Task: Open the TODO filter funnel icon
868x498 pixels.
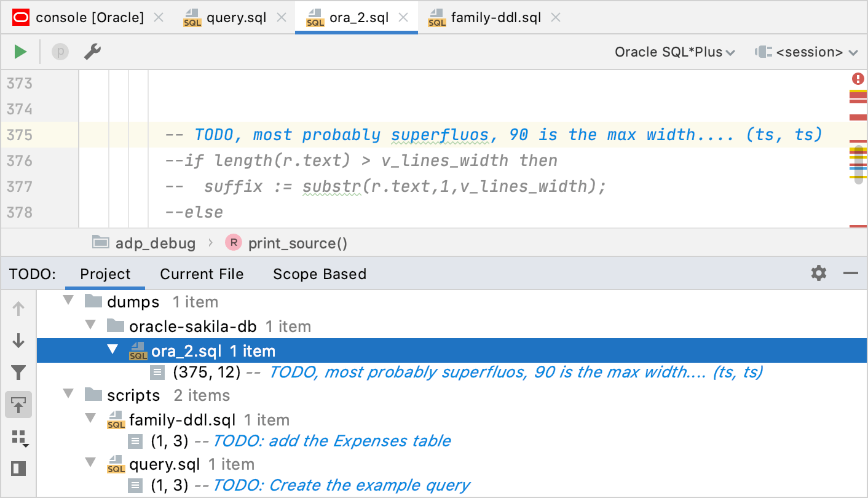Action: pyautogui.click(x=18, y=373)
